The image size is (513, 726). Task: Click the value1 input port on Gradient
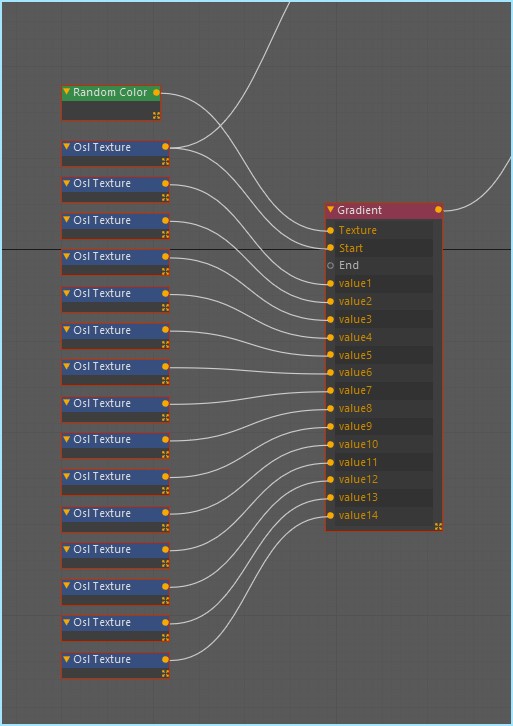point(330,283)
